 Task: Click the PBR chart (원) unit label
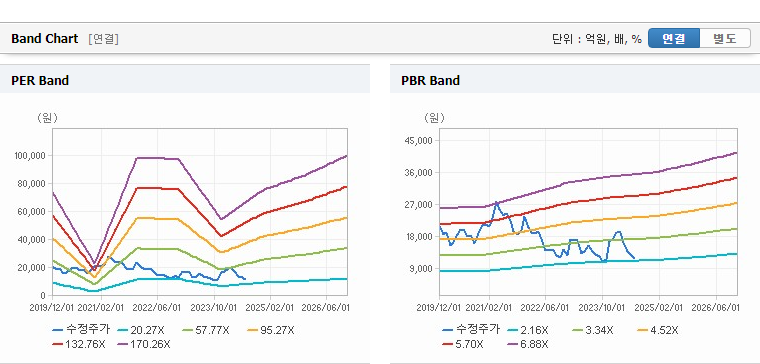click(434, 118)
